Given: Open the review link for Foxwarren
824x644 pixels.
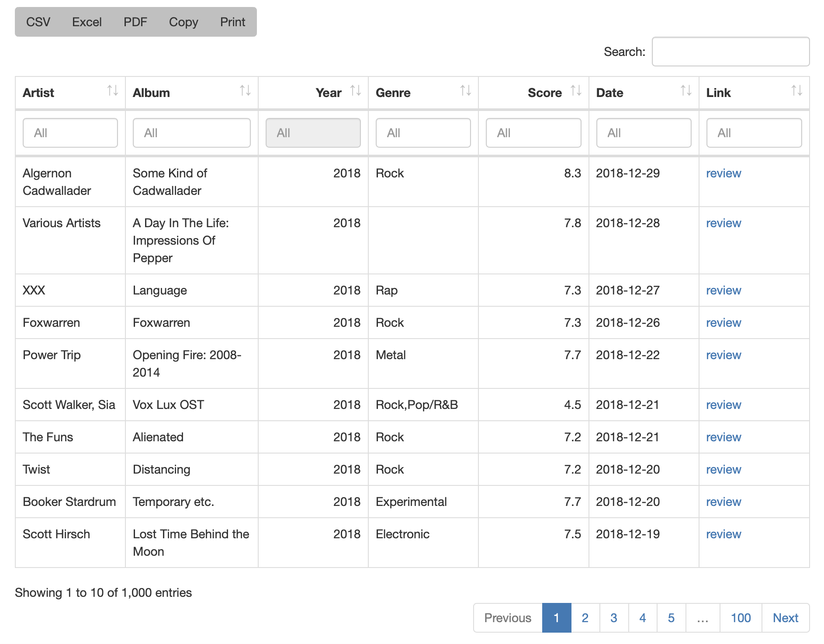Looking at the screenshot, I should (724, 323).
